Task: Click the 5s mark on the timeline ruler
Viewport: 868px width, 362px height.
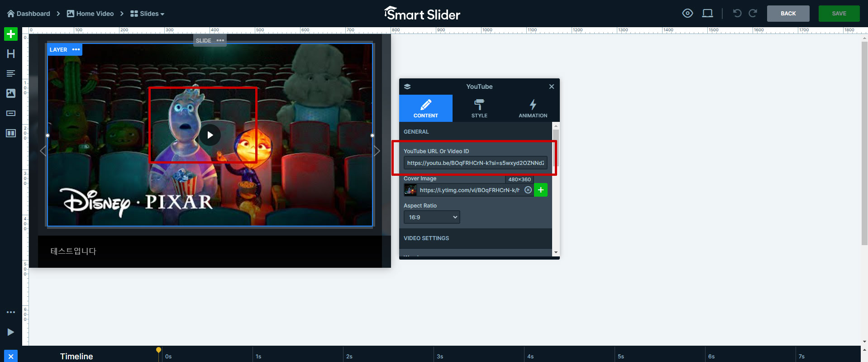Action: (620, 357)
